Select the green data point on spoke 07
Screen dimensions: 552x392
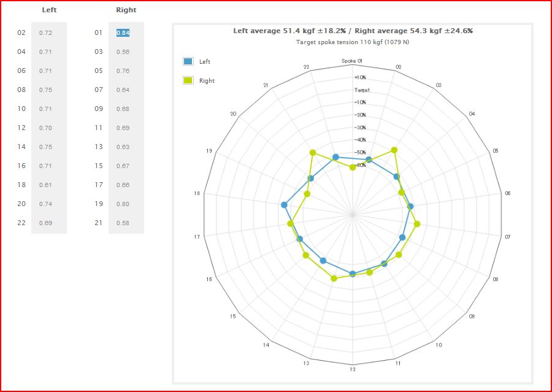point(417,224)
